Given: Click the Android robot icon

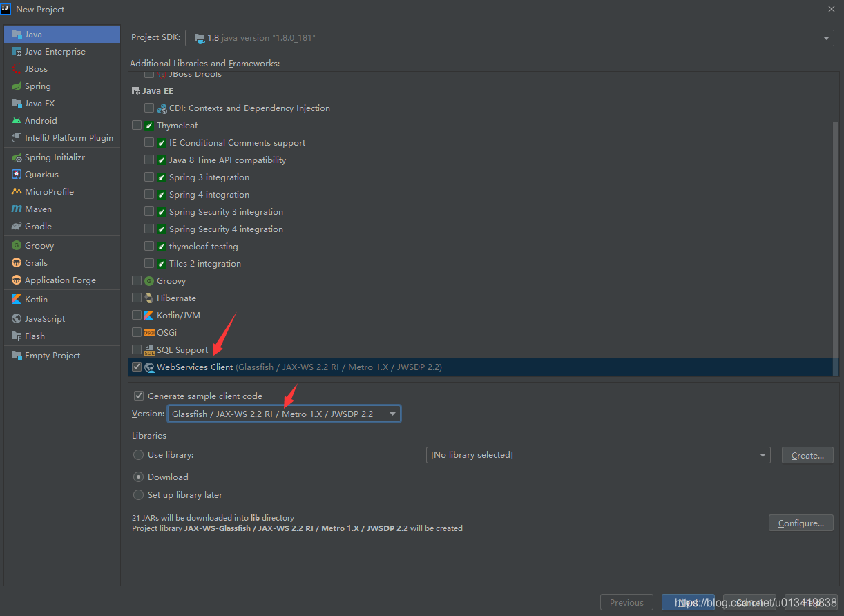Looking at the screenshot, I should pos(17,120).
